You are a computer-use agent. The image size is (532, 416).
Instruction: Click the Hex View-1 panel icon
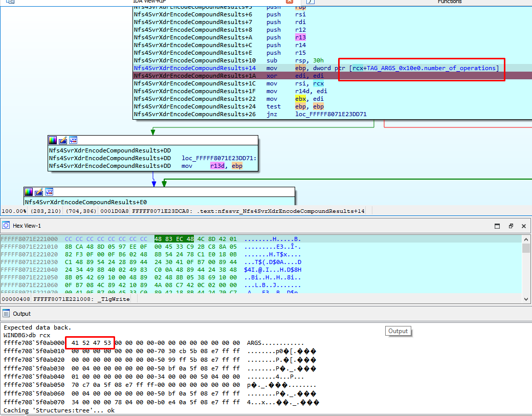[x=6, y=225]
